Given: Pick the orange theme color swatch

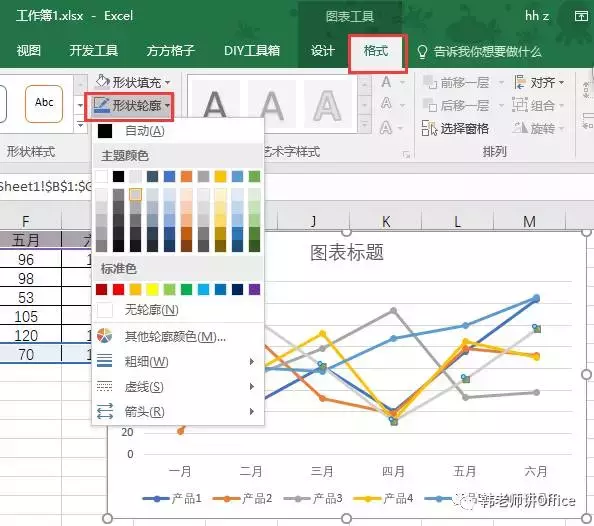Looking at the screenshot, I should 186,176.
